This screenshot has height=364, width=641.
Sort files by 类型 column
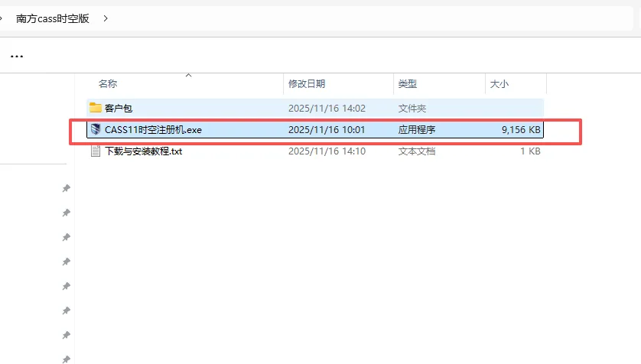click(407, 84)
